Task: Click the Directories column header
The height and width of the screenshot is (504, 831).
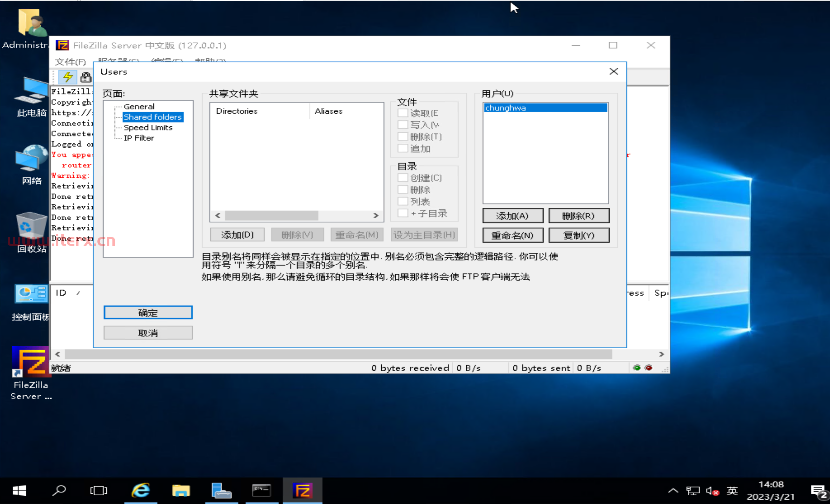Action: 260,111
